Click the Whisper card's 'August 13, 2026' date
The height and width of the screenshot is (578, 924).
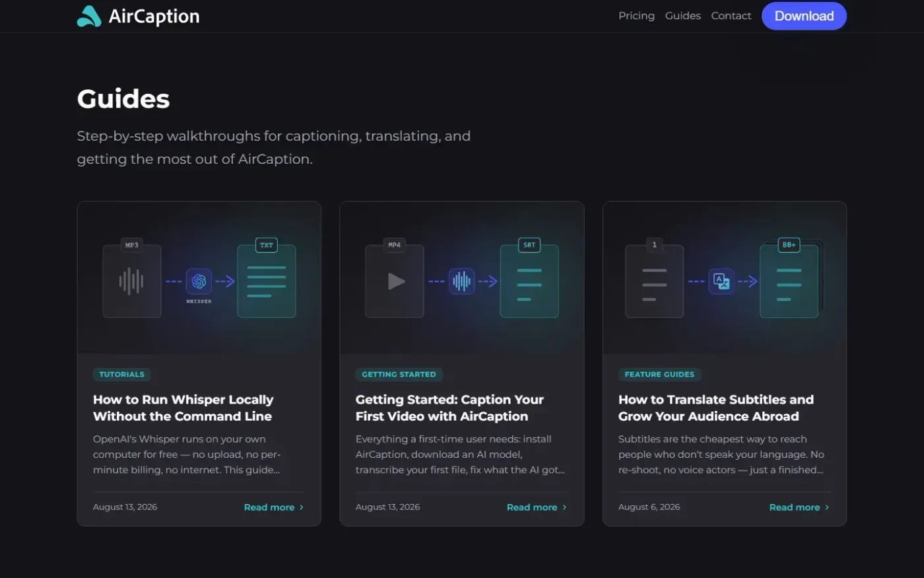(125, 507)
